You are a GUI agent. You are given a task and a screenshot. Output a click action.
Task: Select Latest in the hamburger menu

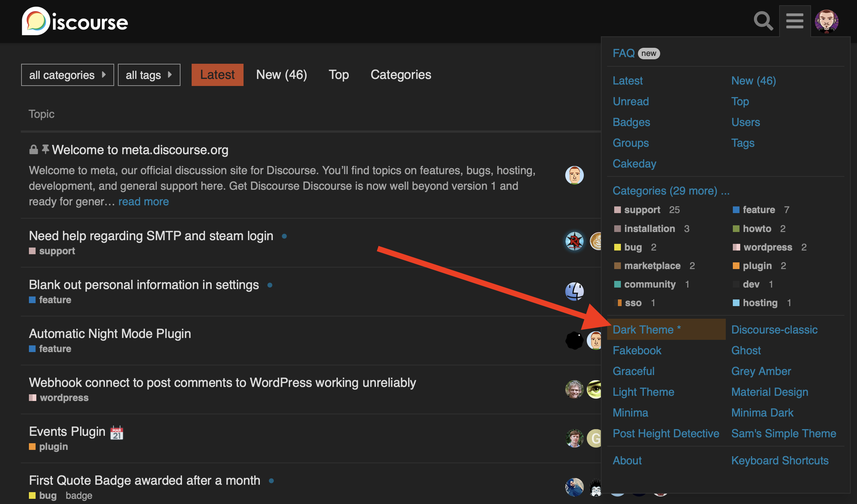point(628,81)
